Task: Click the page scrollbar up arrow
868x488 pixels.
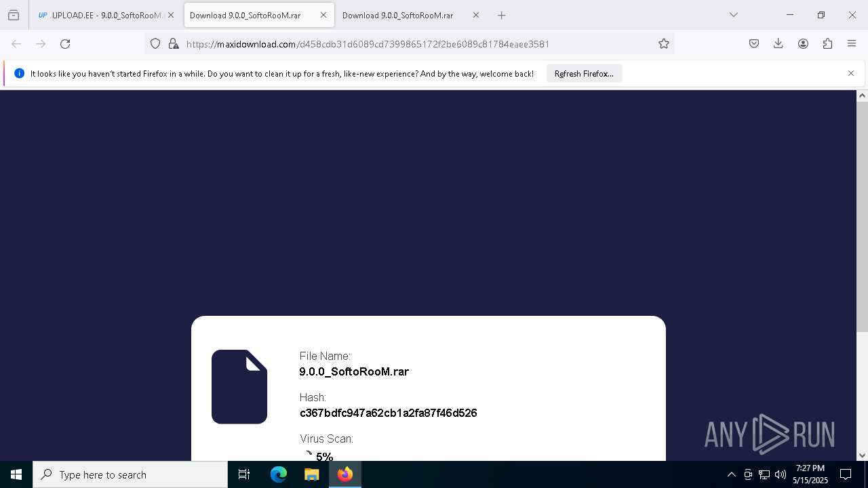Action: (863, 96)
